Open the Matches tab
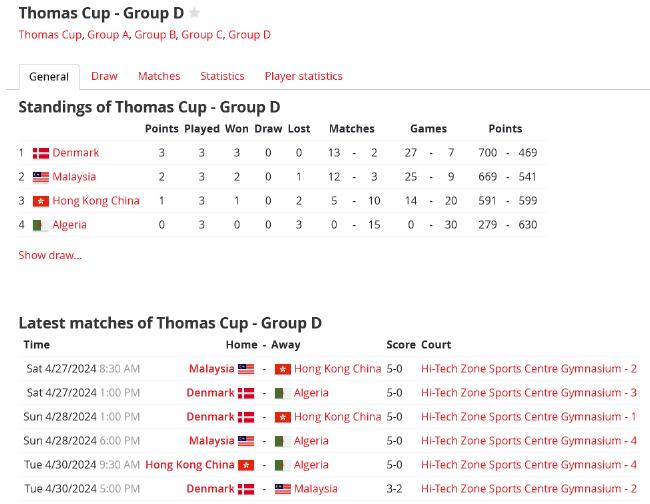Screen dimensions: 650x504 tap(159, 76)
